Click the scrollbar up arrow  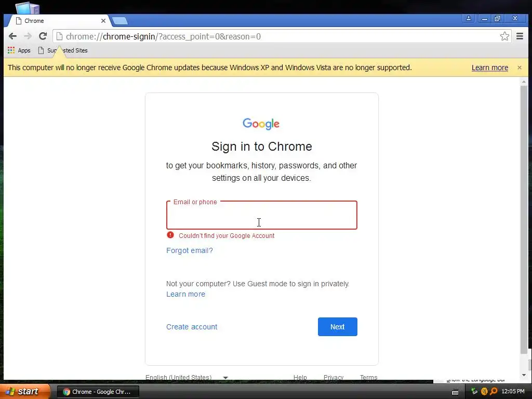[x=524, y=82]
